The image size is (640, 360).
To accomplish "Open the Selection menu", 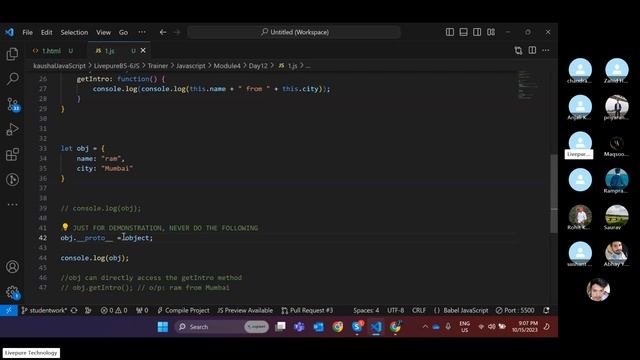I will pos(74,32).
